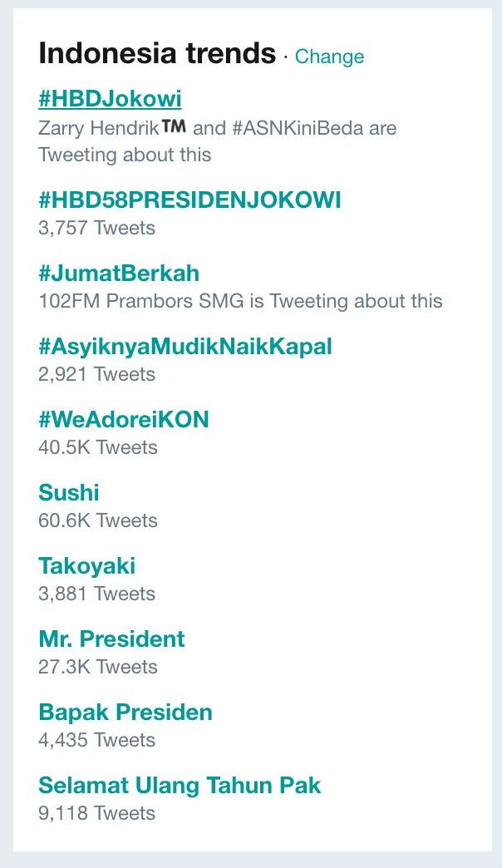The width and height of the screenshot is (502, 868).
Task: Click the Change link beside Indonesia trends
Action: coord(330,57)
